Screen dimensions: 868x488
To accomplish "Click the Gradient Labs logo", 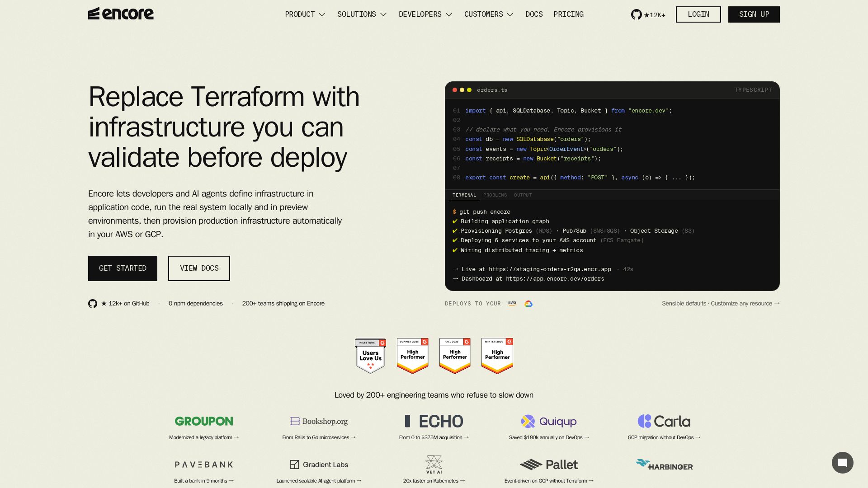I will pyautogui.click(x=319, y=465).
